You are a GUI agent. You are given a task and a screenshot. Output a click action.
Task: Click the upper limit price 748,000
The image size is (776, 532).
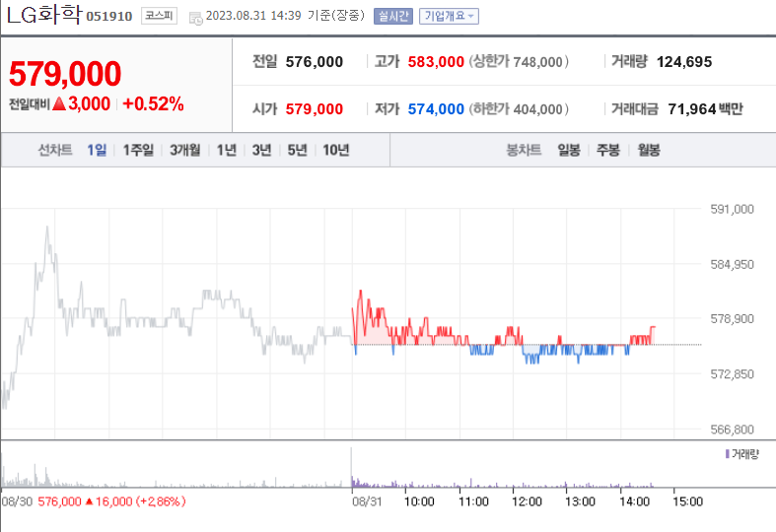pos(537,62)
